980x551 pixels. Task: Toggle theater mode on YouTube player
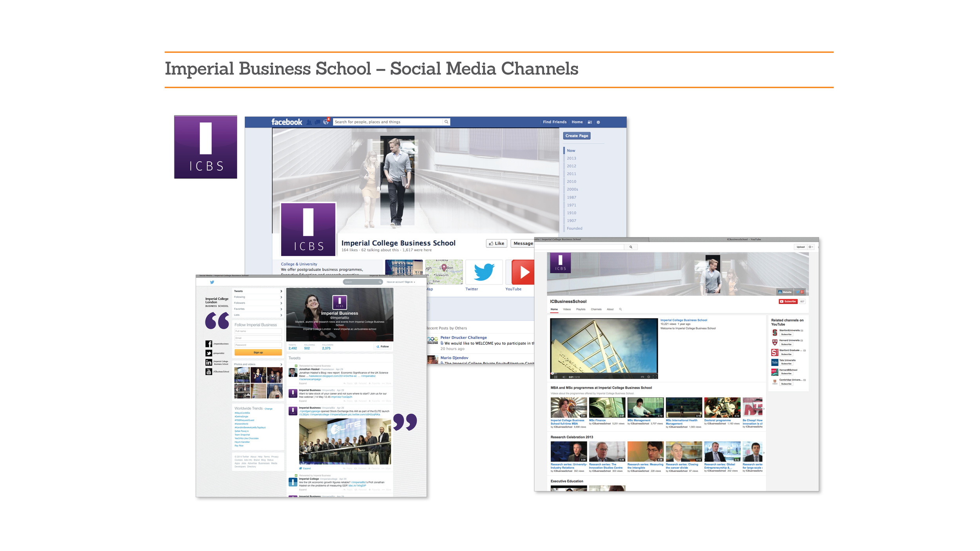tap(642, 377)
